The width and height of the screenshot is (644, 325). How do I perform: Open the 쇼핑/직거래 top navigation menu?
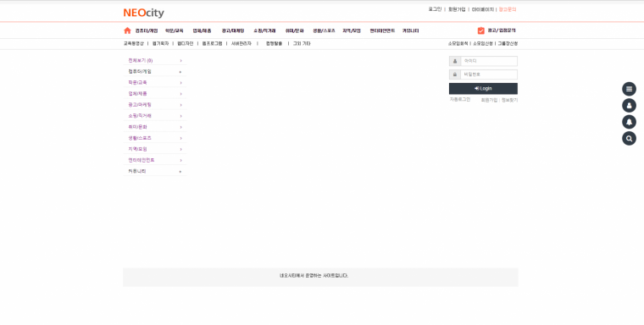point(264,30)
